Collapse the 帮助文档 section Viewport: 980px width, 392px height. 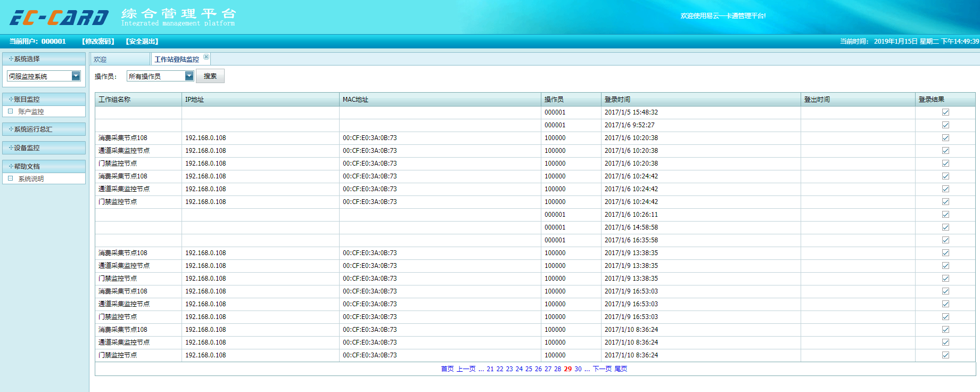point(44,166)
